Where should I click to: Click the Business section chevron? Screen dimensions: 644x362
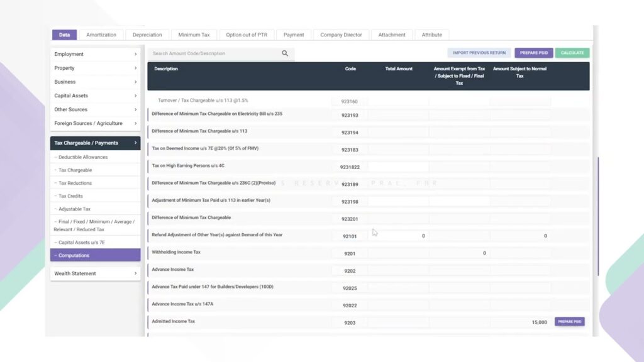tap(136, 82)
